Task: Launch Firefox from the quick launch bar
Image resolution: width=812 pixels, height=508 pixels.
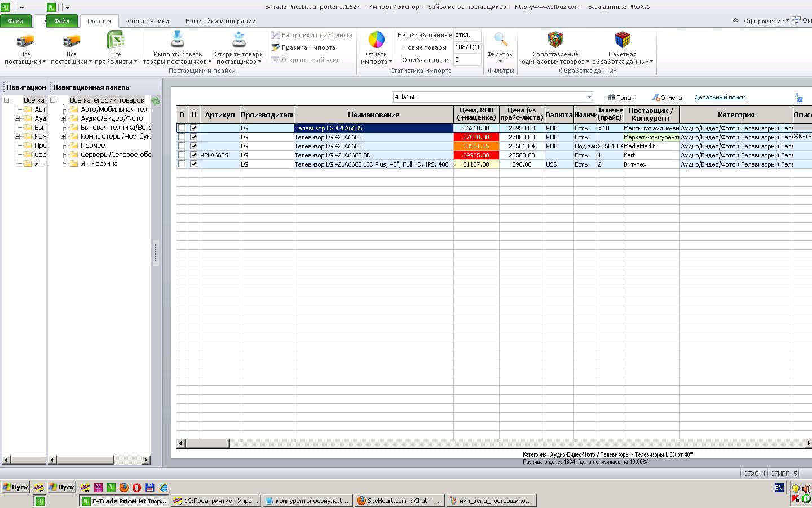Action: pyautogui.click(x=124, y=488)
